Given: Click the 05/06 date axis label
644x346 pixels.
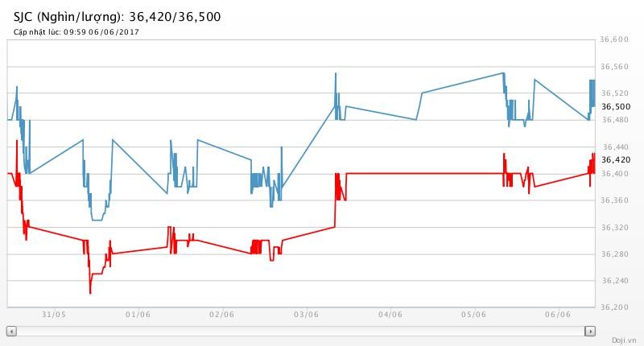Looking at the screenshot, I should (x=474, y=315).
